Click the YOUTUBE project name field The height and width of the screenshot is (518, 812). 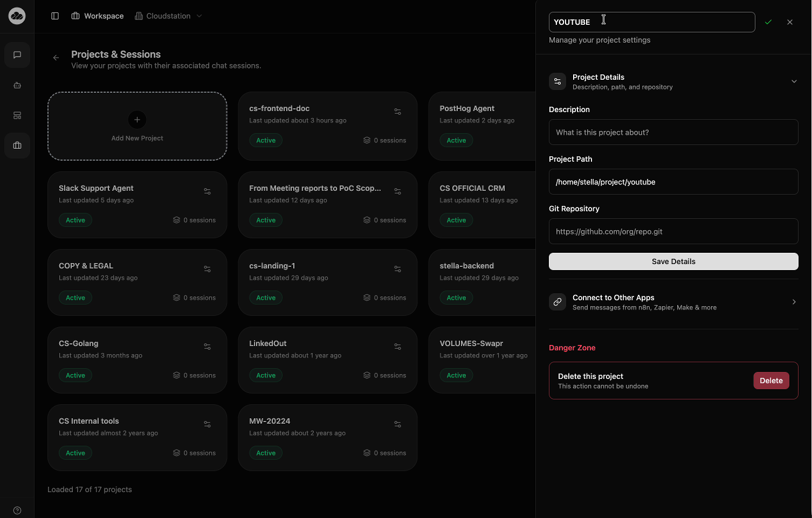pos(652,22)
